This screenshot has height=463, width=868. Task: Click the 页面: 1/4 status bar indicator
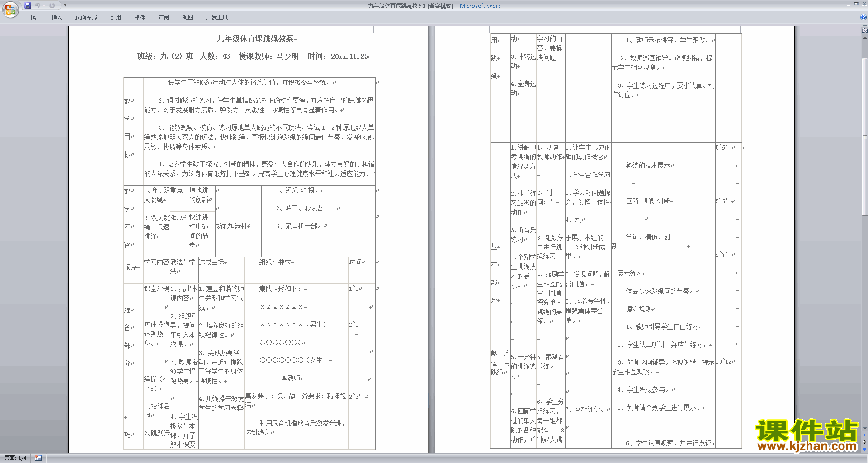pyautogui.click(x=15, y=458)
